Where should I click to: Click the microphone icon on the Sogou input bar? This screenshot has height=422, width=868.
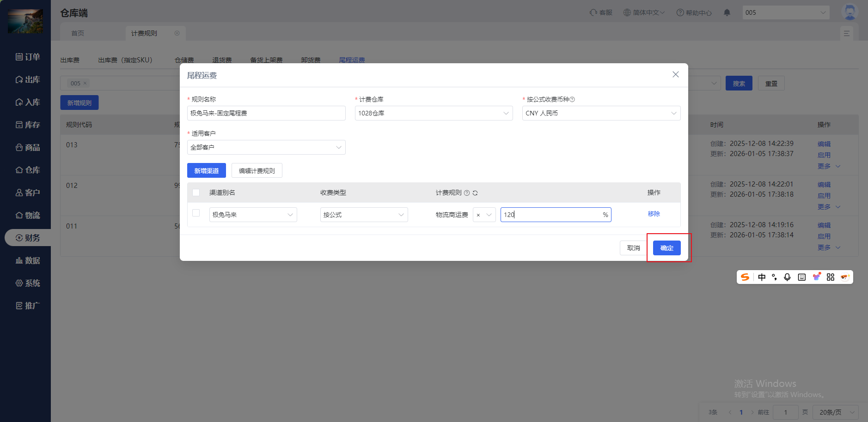(x=787, y=277)
